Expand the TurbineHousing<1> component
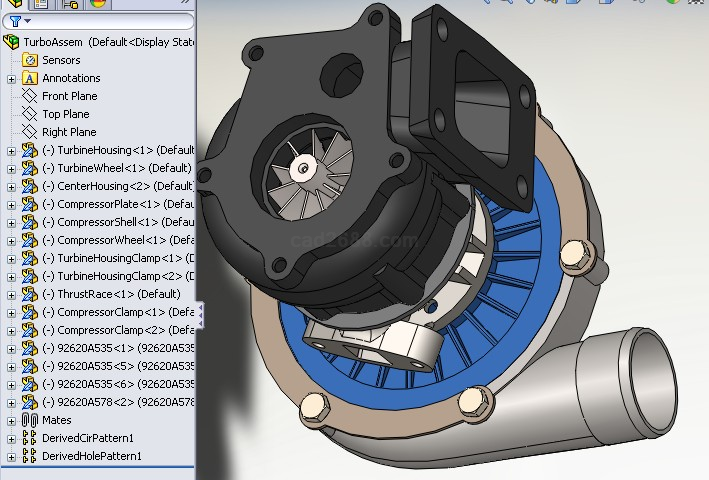 coord(11,150)
